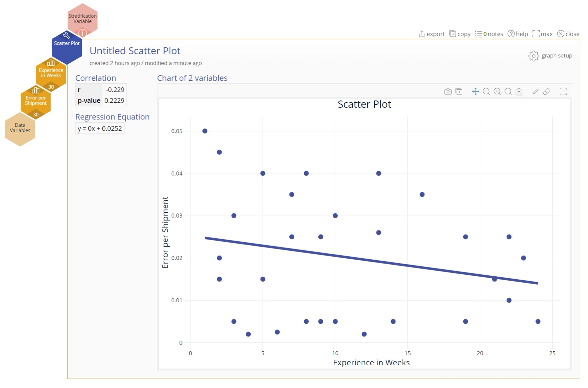
Task: Click the p-value row label
Action: (89, 100)
